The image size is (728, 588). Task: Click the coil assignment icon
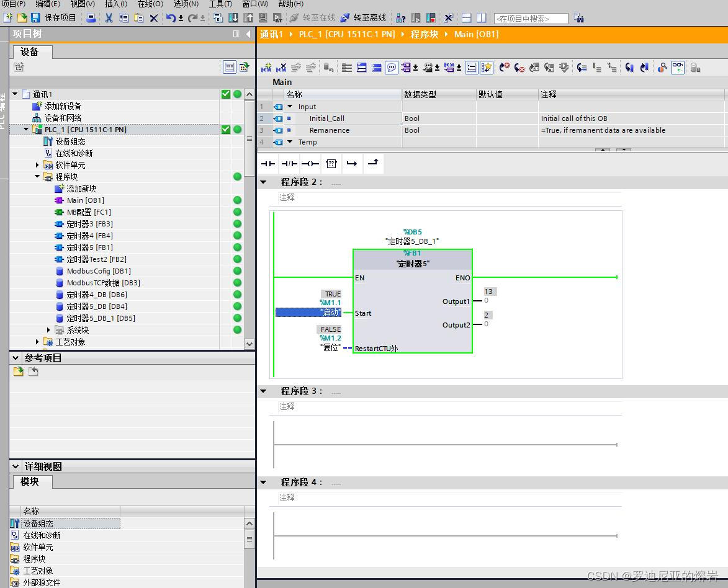(x=310, y=163)
